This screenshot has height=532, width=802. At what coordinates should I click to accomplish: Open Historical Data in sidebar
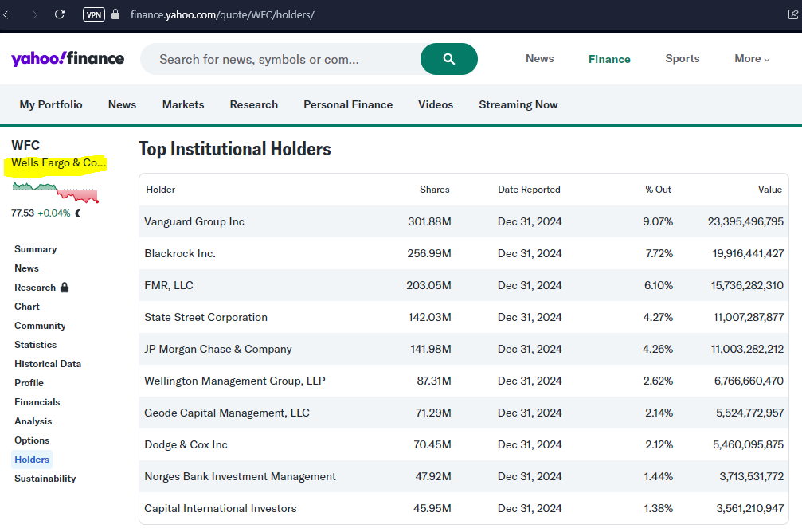(48, 364)
